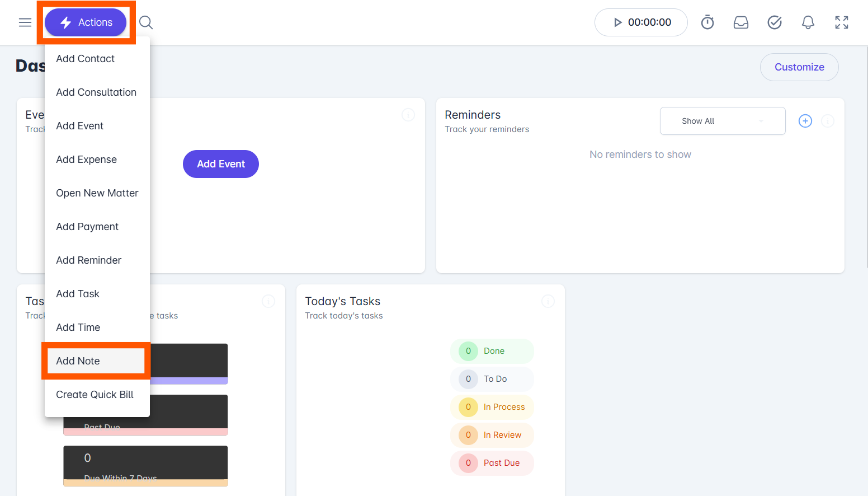This screenshot has height=496, width=868.
Task: Click the "Track your reminders" subtitle
Action: click(487, 129)
